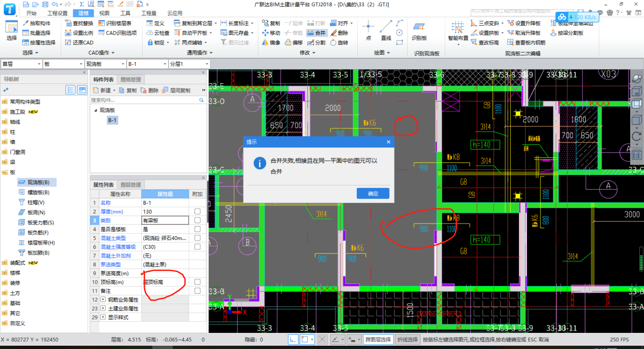The width and height of the screenshot is (644, 349).
Task: Click the 定义 define tool
Action: click(x=155, y=23)
